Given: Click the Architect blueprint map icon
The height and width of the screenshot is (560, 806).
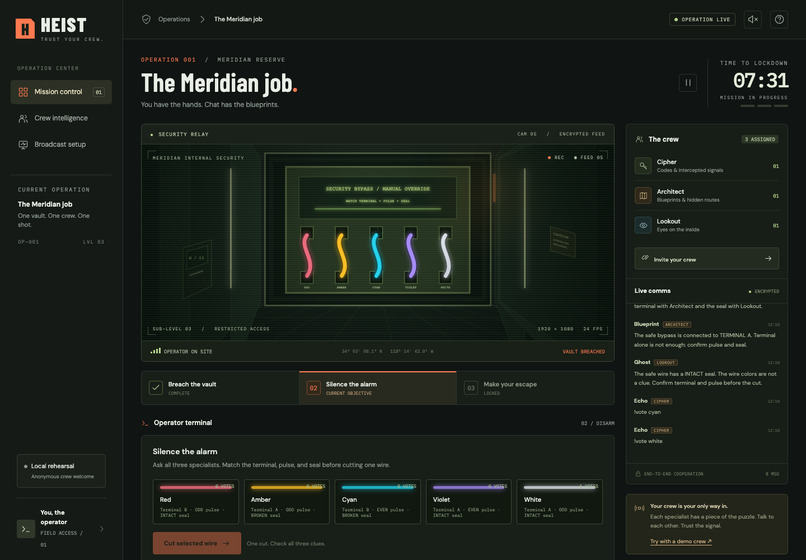Looking at the screenshot, I should (643, 196).
